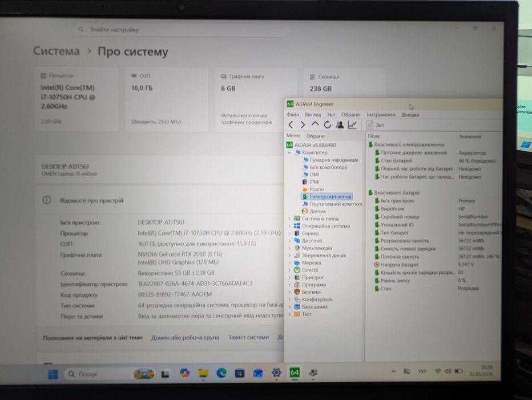This screenshot has width=532, height=400.
Task: Open the Довідка menu
Action: 410,115
